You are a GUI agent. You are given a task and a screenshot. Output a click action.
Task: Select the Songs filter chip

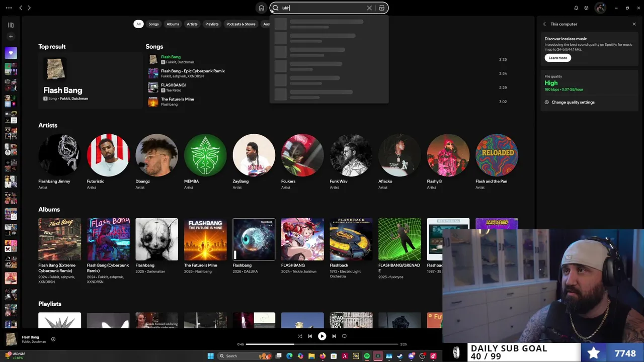(x=153, y=24)
